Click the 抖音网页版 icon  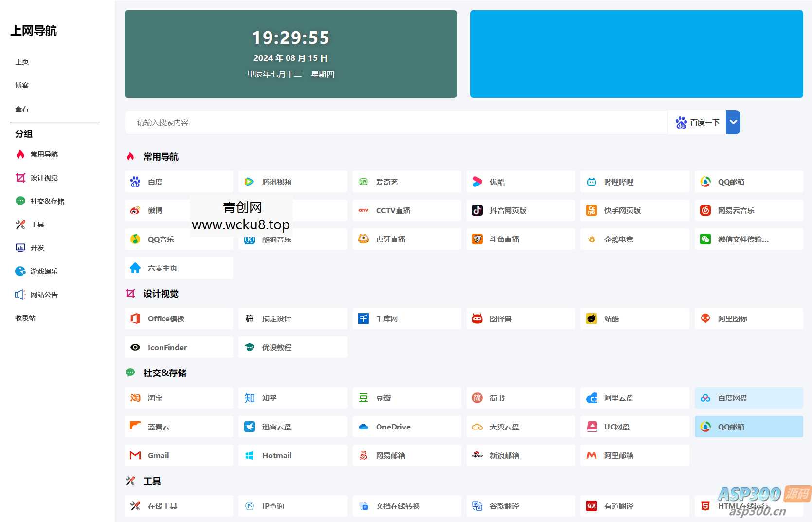(477, 210)
